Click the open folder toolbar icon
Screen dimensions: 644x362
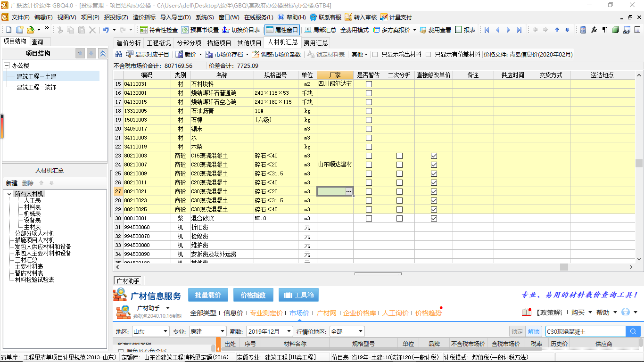pyautogui.click(x=30, y=30)
